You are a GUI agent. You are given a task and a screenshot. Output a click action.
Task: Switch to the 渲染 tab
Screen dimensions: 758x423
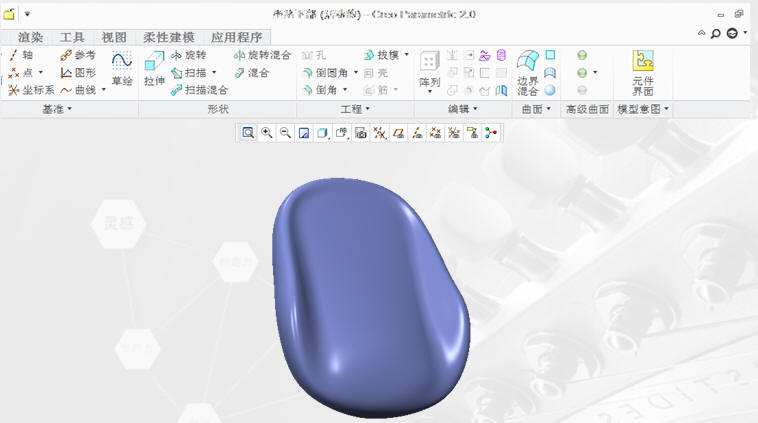(30, 37)
